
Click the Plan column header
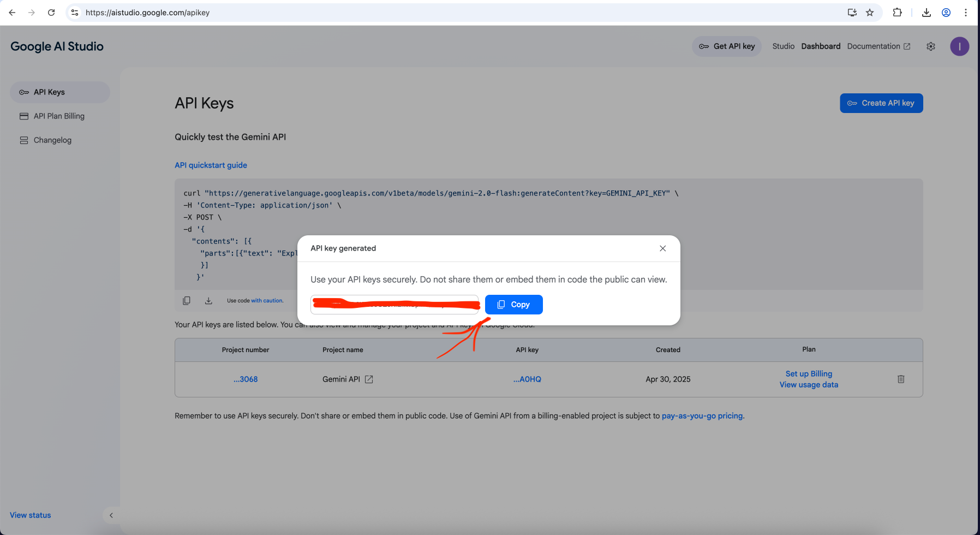click(809, 349)
